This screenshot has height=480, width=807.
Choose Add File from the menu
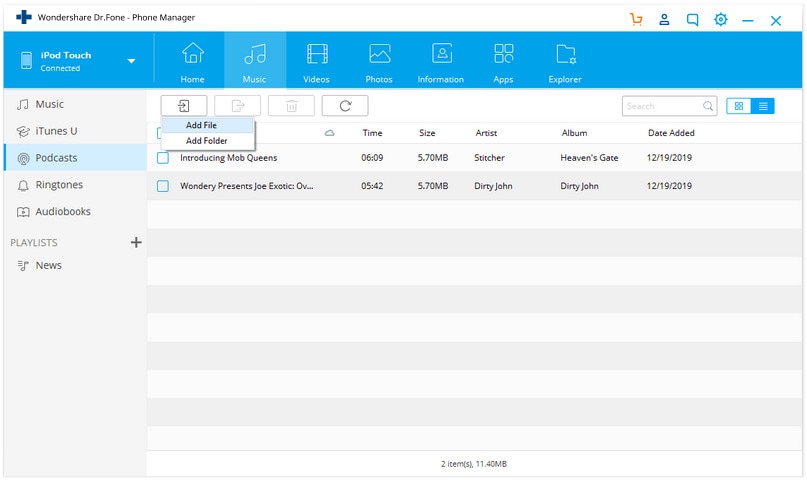207,125
